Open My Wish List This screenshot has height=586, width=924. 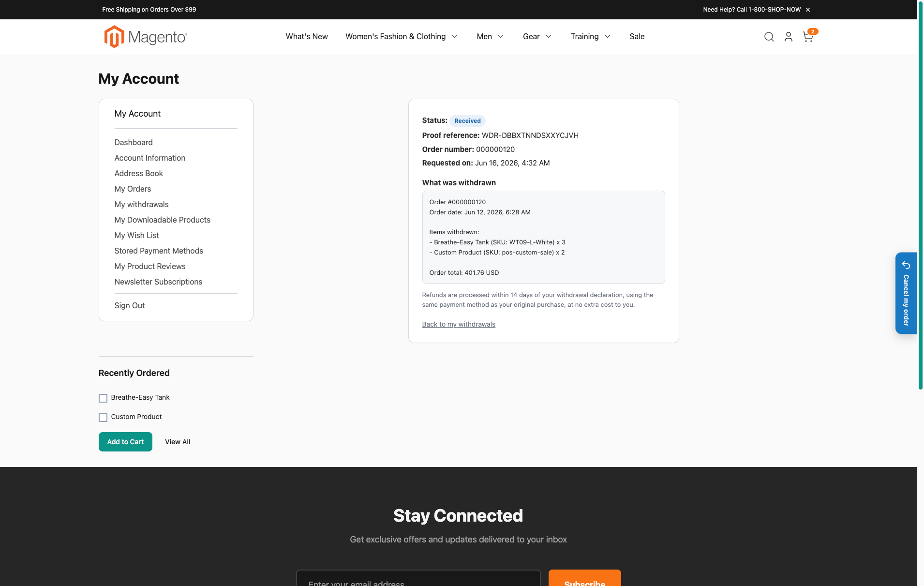(x=136, y=235)
